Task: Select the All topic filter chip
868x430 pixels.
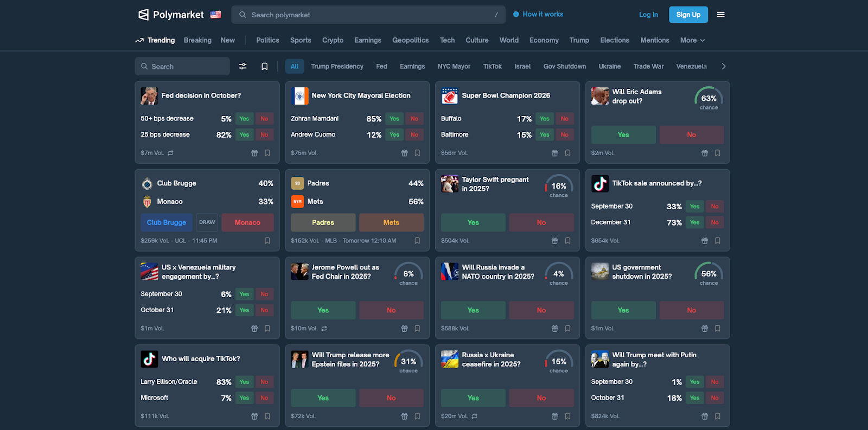Action: (x=295, y=66)
